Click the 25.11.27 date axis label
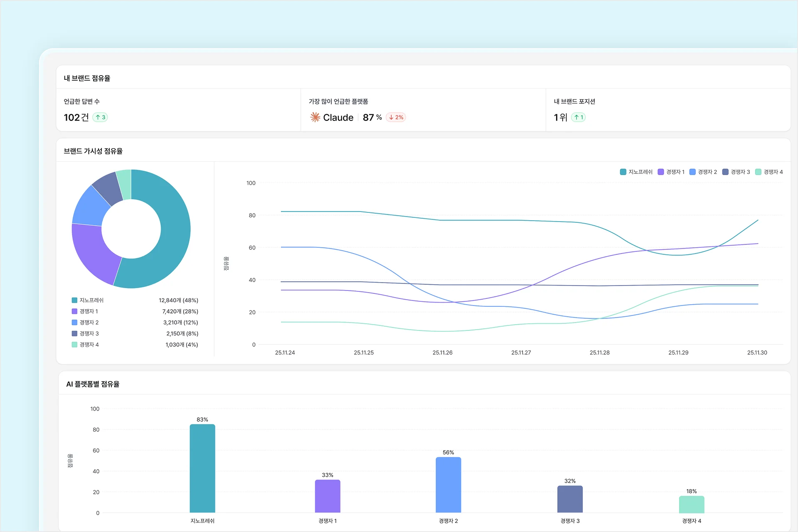Viewport: 798px width, 532px height. click(x=521, y=352)
